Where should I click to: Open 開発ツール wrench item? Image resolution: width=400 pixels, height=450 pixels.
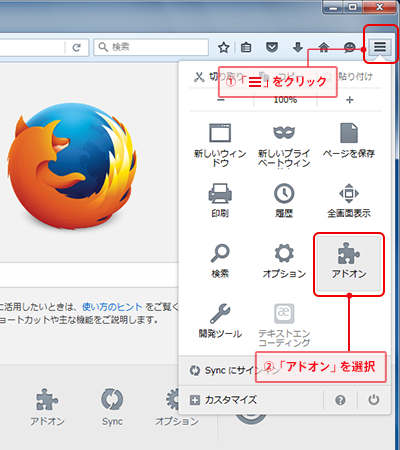[x=220, y=321]
